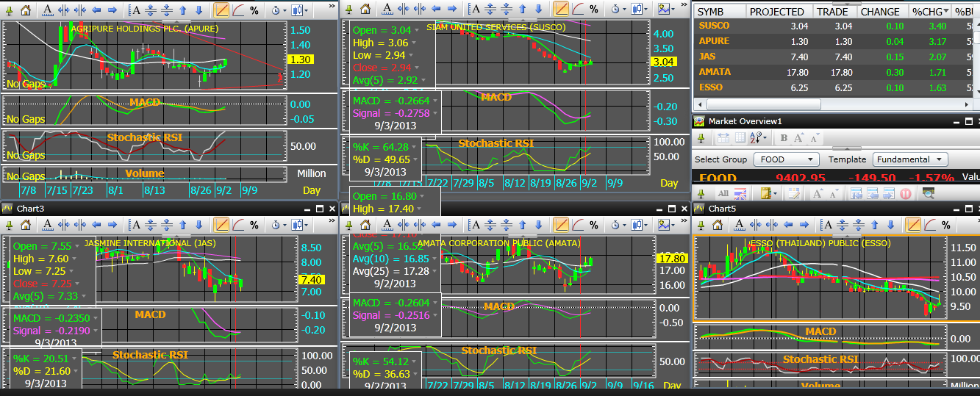Toggle bold text in Market Overview toolbar
Screen dimensions: 980x396
(x=784, y=138)
